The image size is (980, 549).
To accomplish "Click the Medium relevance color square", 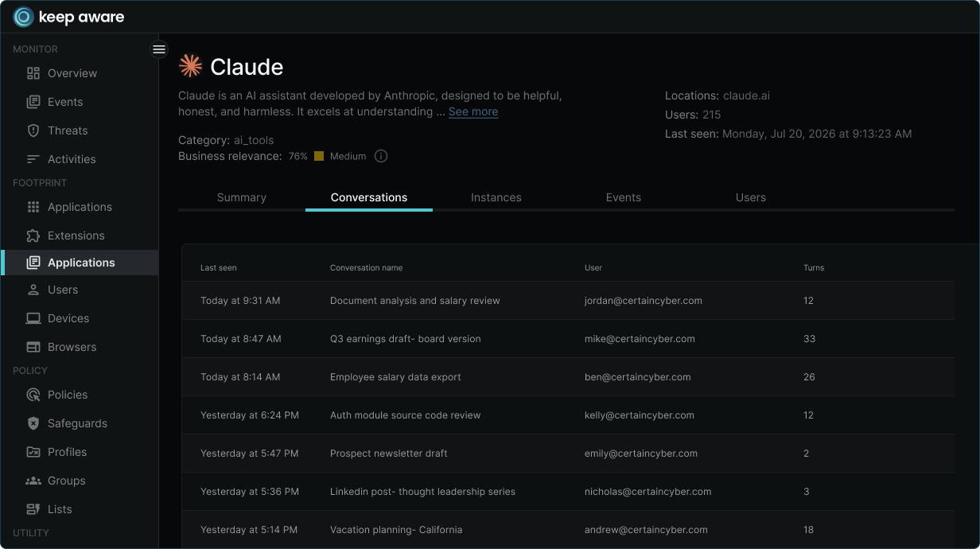I will pyautogui.click(x=319, y=156).
